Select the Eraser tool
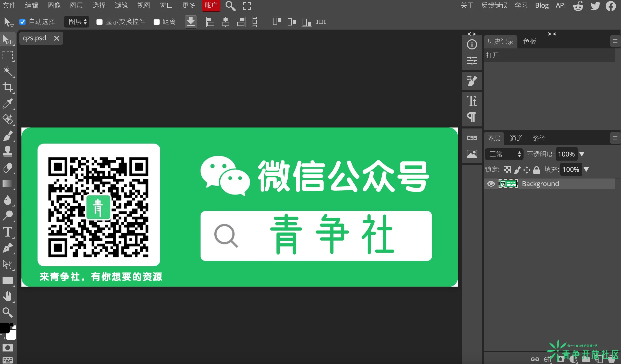Viewport: 621px width, 364px height. (8, 168)
